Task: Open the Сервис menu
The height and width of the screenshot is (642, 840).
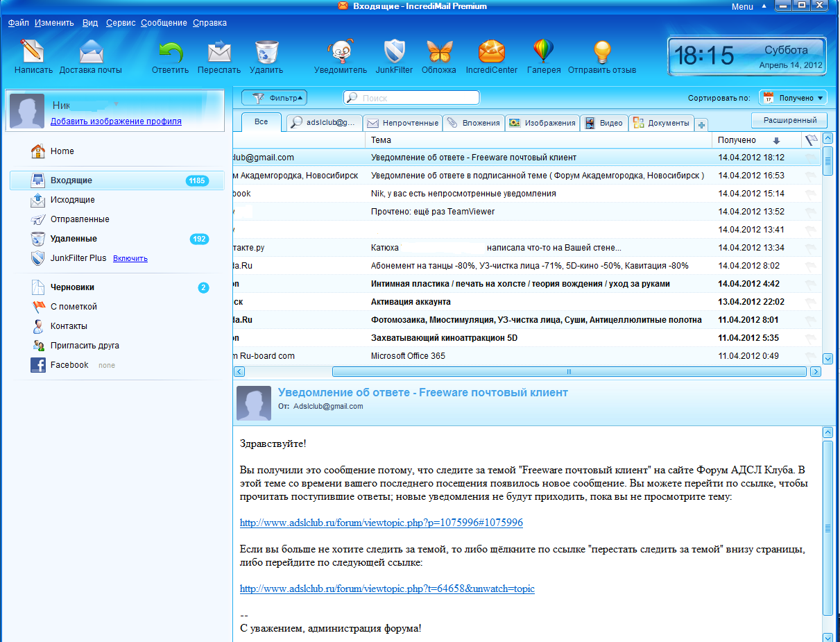Action: [121, 23]
